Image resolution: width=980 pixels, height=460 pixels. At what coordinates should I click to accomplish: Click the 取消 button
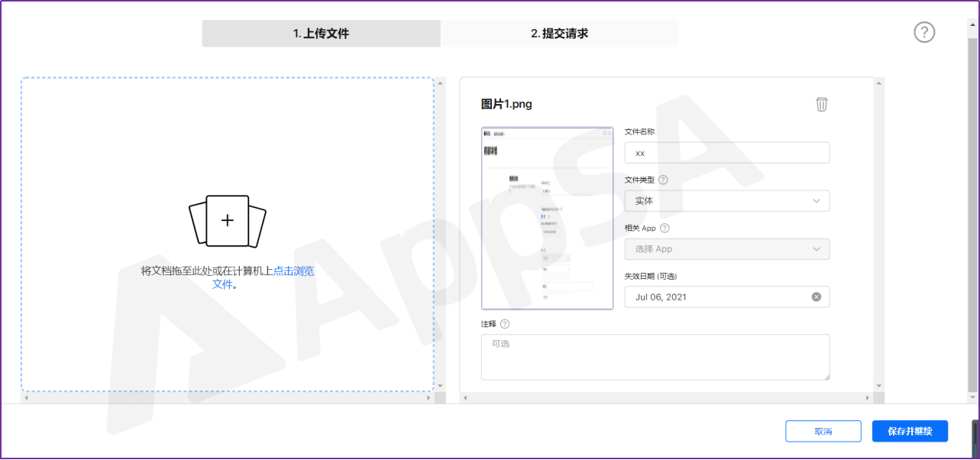(x=823, y=431)
